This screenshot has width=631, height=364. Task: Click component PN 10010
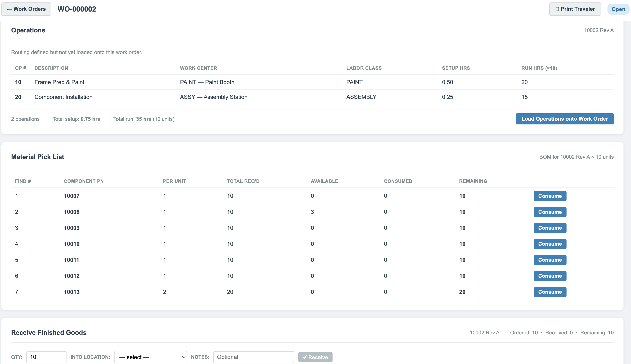tap(72, 244)
